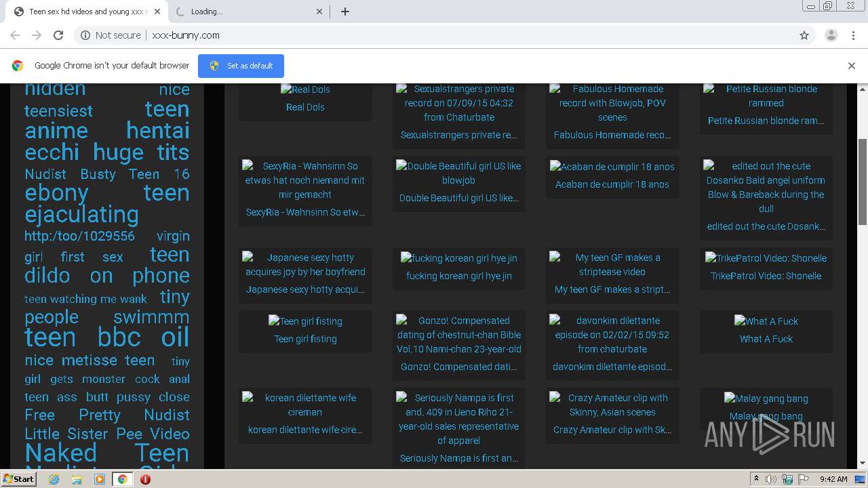Open Windows Explorer from the taskbar
The width and height of the screenshot is (868, 488).
[77, 479]
